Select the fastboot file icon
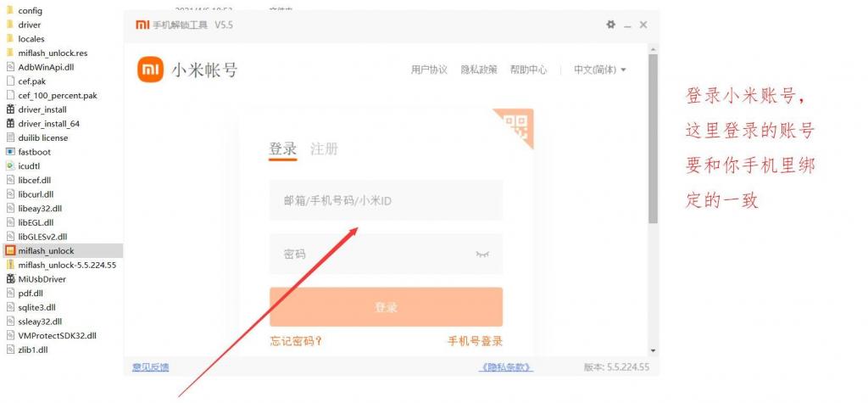The image size is (868, 403). click(10, 152)
